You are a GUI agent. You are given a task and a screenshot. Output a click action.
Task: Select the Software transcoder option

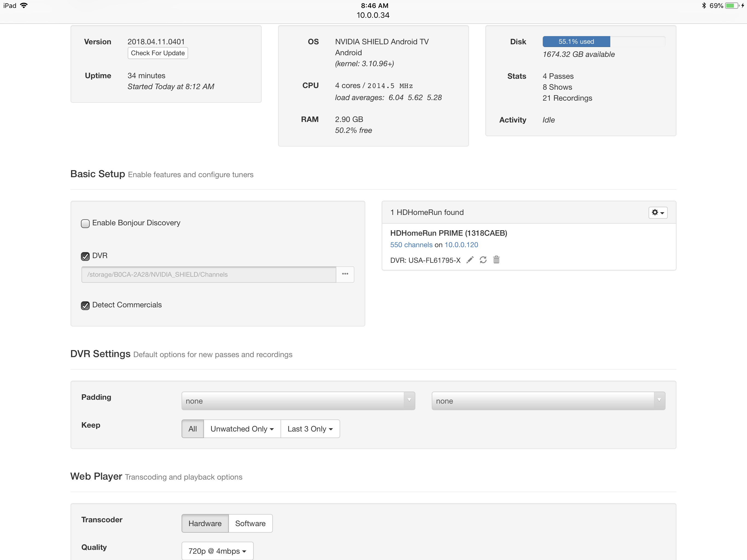coord(250,523)
